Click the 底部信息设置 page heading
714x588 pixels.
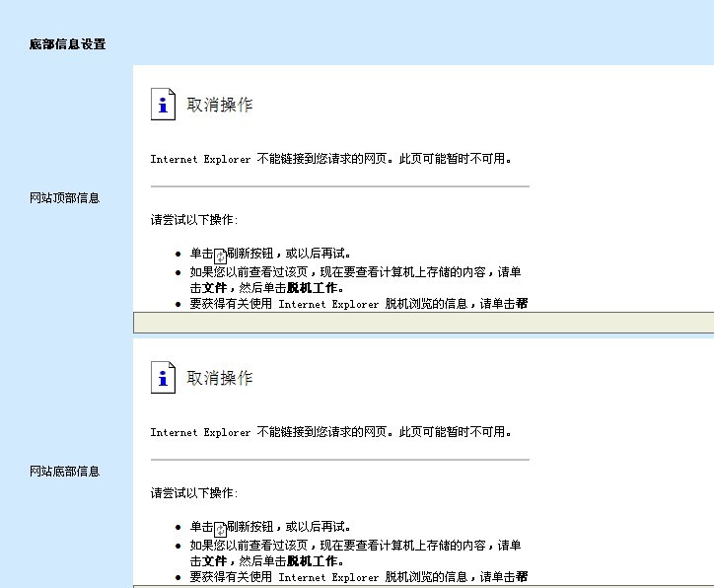(67, 44)
